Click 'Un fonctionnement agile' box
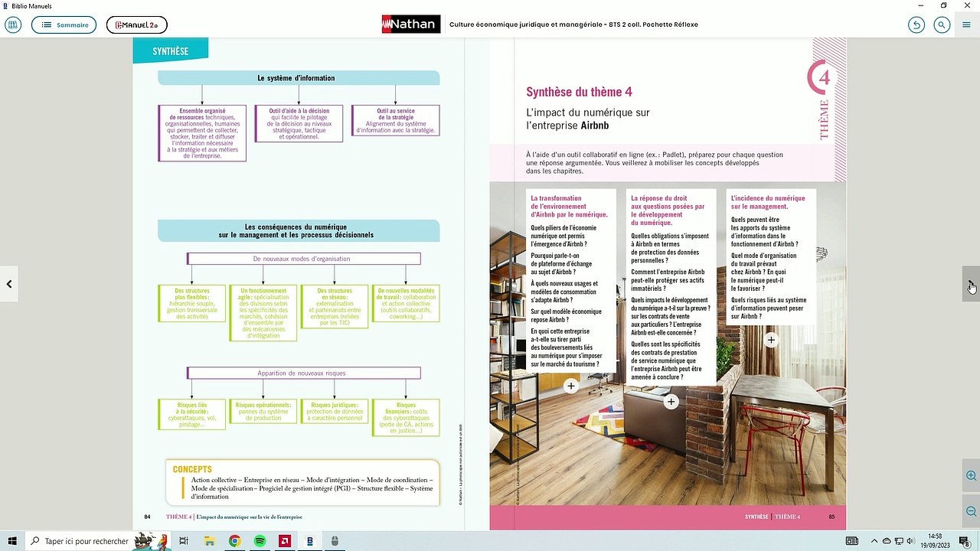The image size is (980, 551). [x=263, y=313]
